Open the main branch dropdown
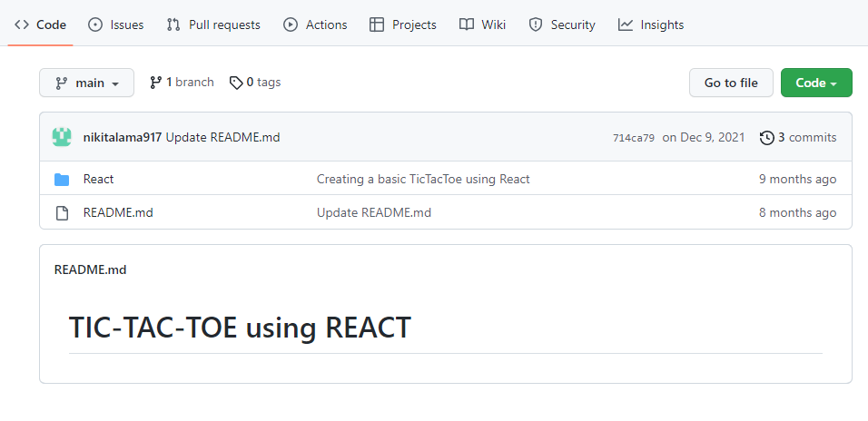 86,83
